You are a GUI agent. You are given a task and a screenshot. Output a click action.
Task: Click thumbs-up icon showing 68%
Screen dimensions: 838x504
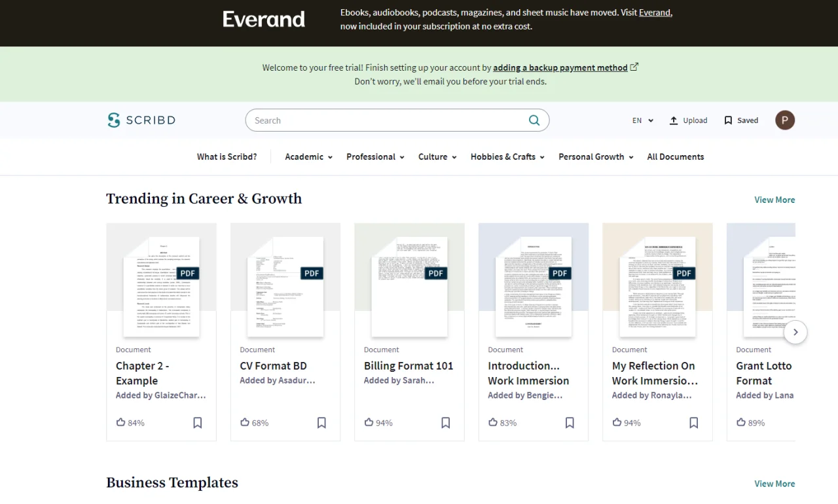click(245, 422)
